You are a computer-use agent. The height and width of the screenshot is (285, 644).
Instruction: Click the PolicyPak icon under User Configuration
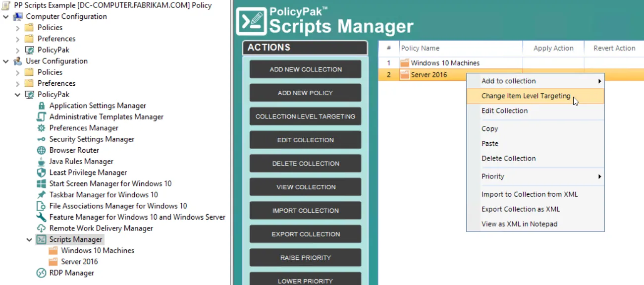point(29,95)
